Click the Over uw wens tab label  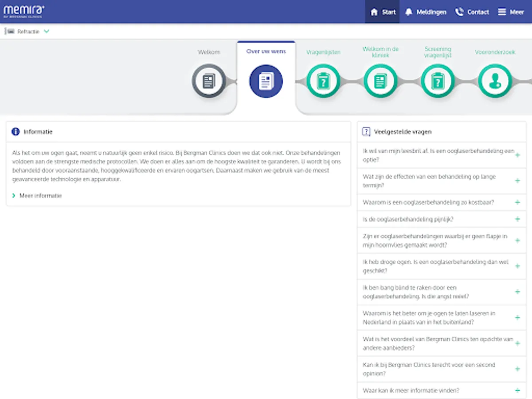click(266, 51)
